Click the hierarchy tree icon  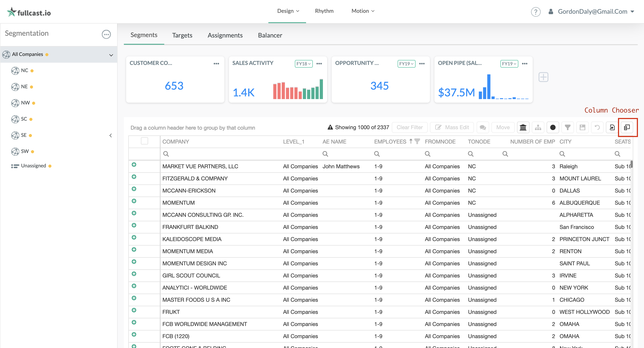click(538, 127)
